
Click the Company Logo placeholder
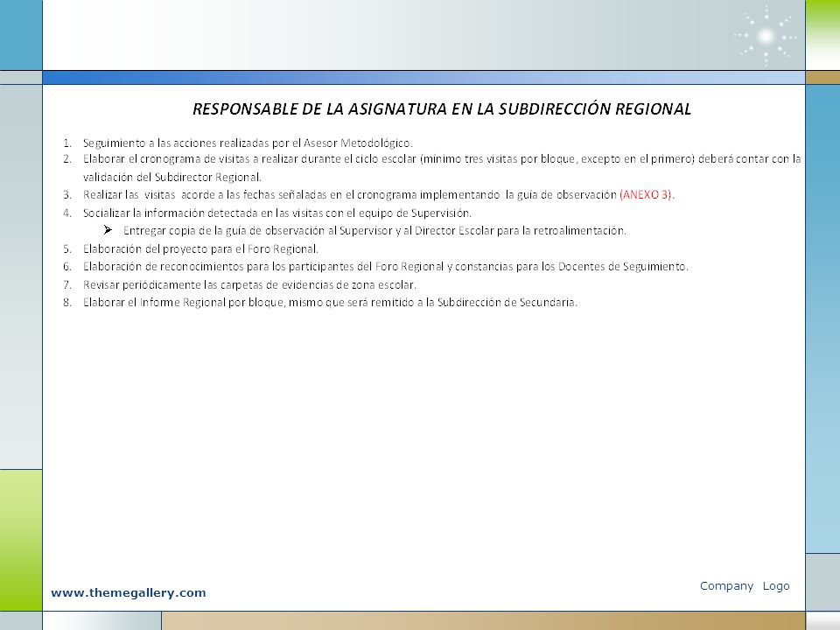pos(745,586)
